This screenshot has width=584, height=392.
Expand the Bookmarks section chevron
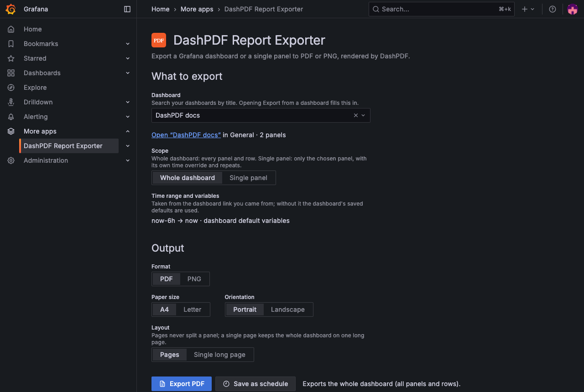pyautogui.click(x=128, y=44)
